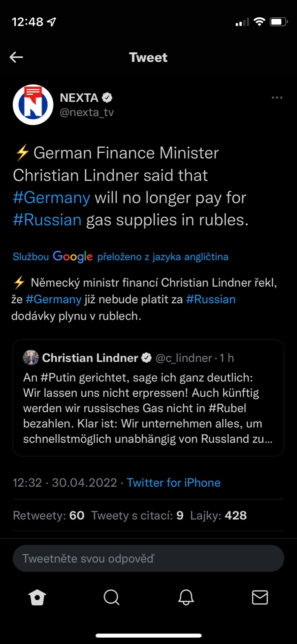This screenshot has height=644, width=297.
Task: Tap the reply field Tweetněte svou odpověď
Action: tap(148, 558)
